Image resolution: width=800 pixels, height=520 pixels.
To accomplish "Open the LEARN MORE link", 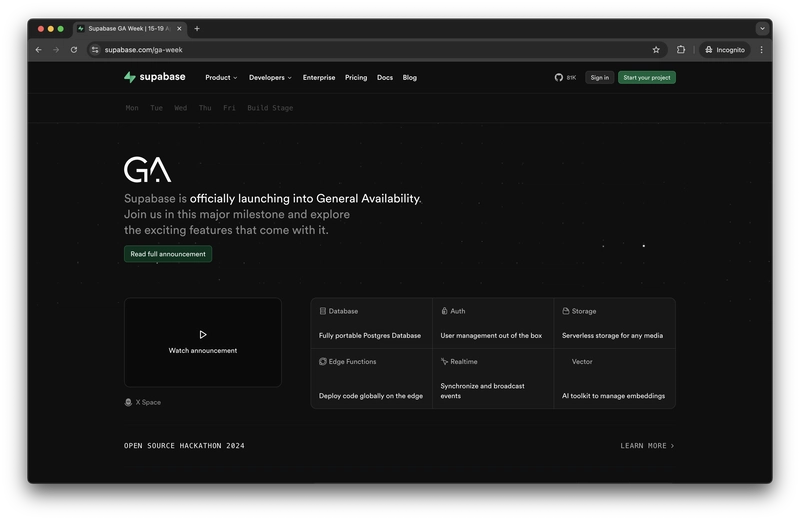I will tap(647, 445).
